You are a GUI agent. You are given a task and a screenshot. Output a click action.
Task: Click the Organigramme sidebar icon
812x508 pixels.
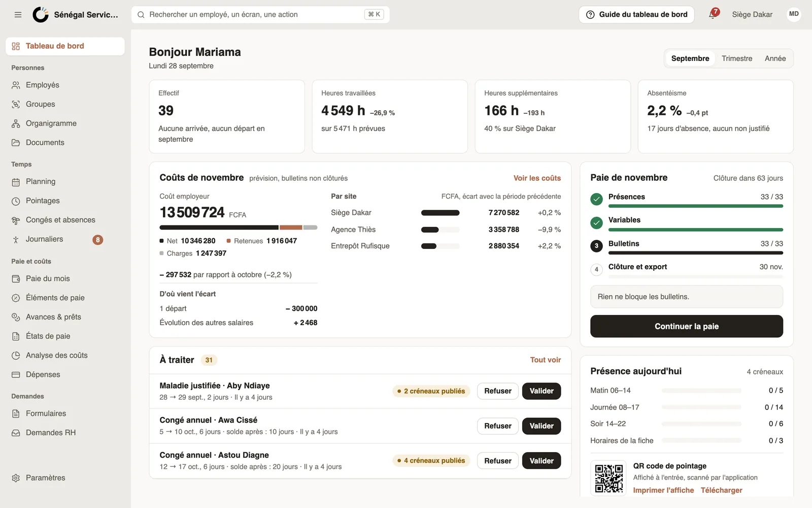16,123
